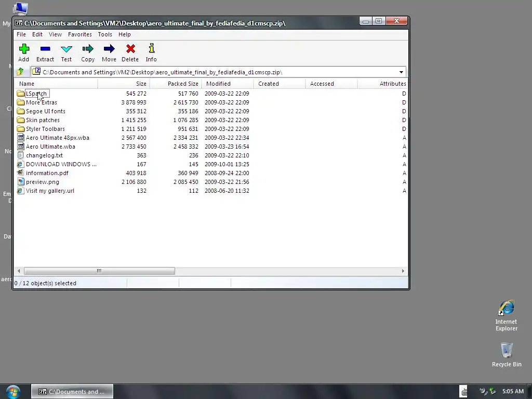Open the View menu

click(55, 34)
